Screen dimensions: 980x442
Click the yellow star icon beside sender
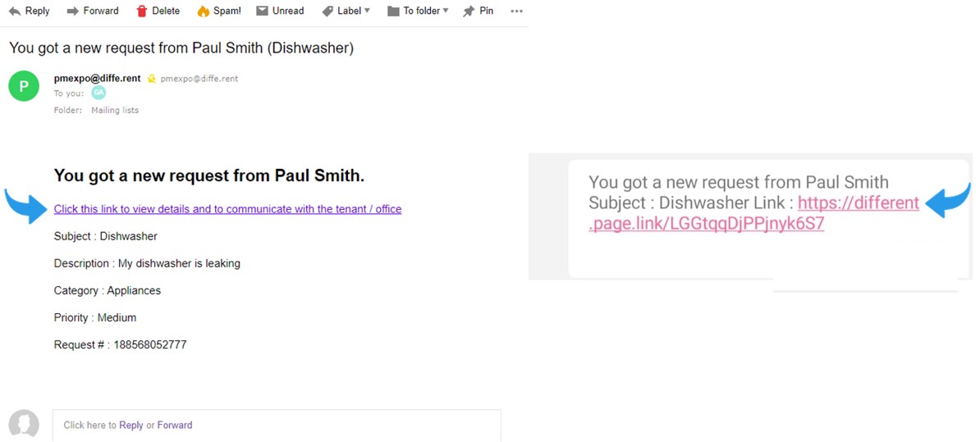tap(151, 79)
